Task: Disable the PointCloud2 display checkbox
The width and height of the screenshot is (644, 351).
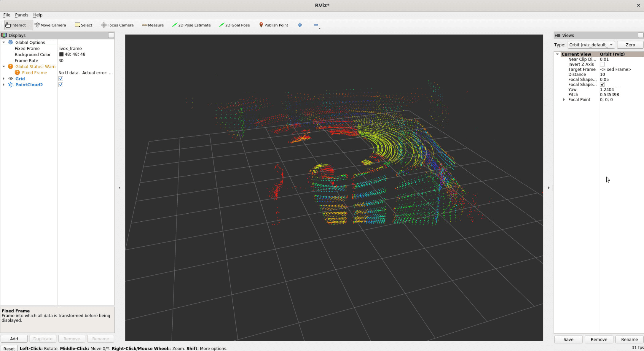Action: [x=61, y=85]
